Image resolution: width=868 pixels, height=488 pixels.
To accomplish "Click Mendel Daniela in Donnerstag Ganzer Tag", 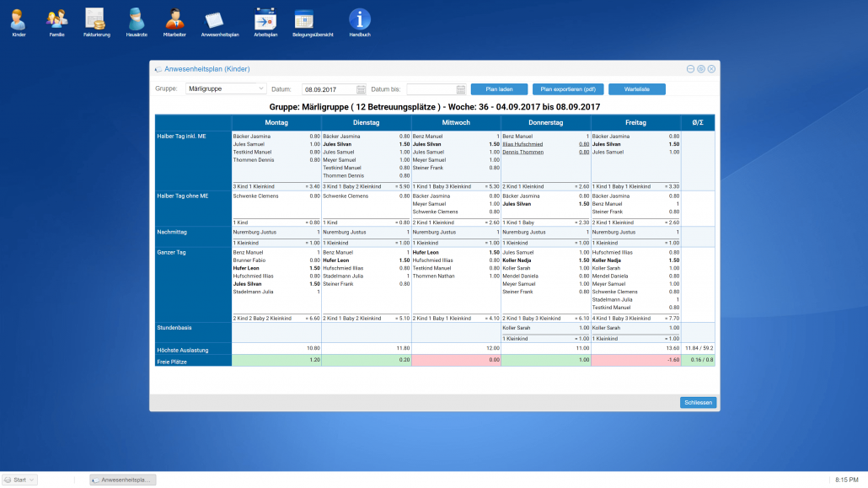I will point(520,276).
